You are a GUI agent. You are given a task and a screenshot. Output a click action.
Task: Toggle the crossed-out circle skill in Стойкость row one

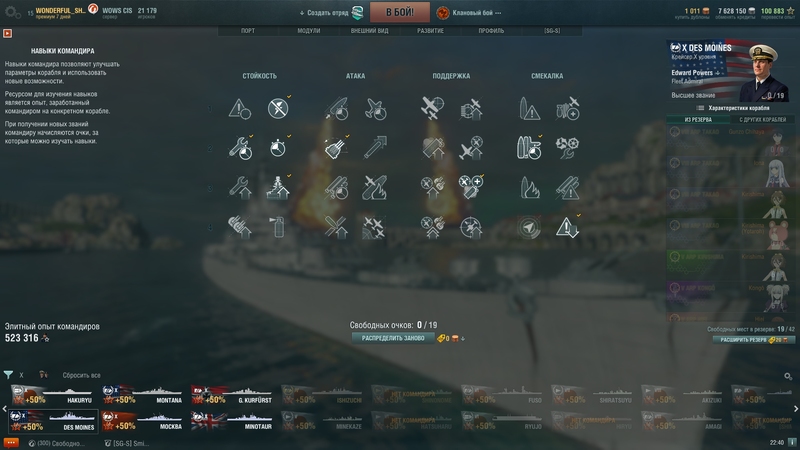pos(278,109)
